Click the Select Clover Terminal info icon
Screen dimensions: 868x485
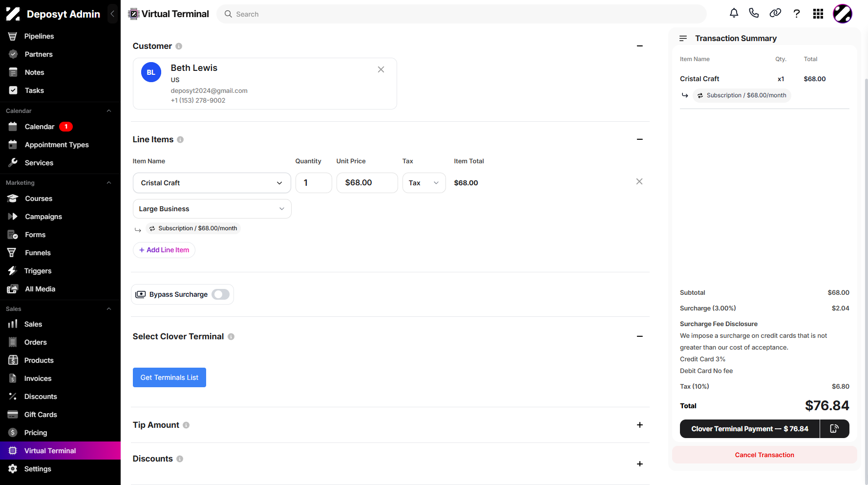point(231,336)
